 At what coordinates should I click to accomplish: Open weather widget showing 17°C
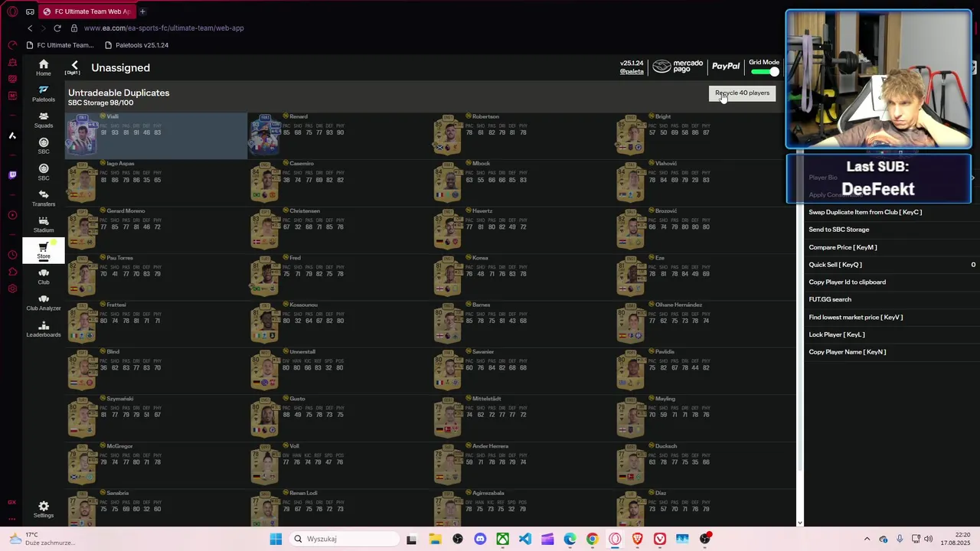(43, 539)
